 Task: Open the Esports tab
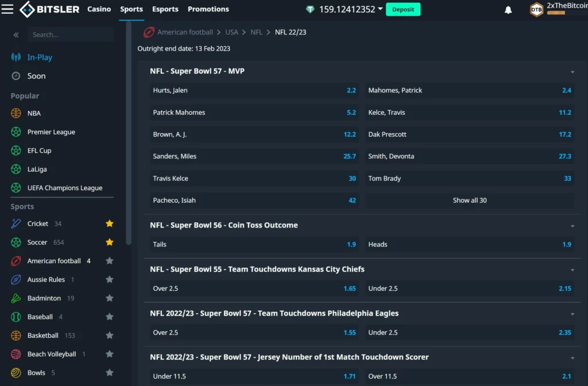tap(165, 9)
